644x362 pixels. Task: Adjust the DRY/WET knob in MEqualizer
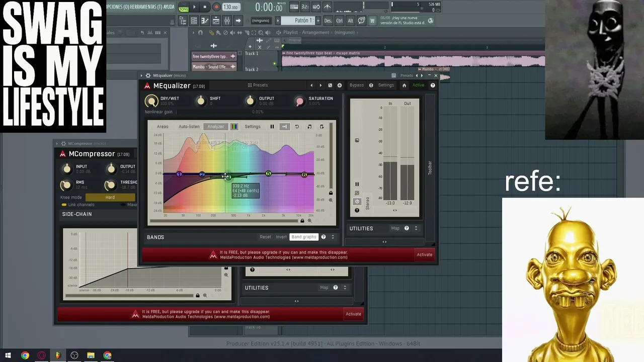[x=151, y=102]
